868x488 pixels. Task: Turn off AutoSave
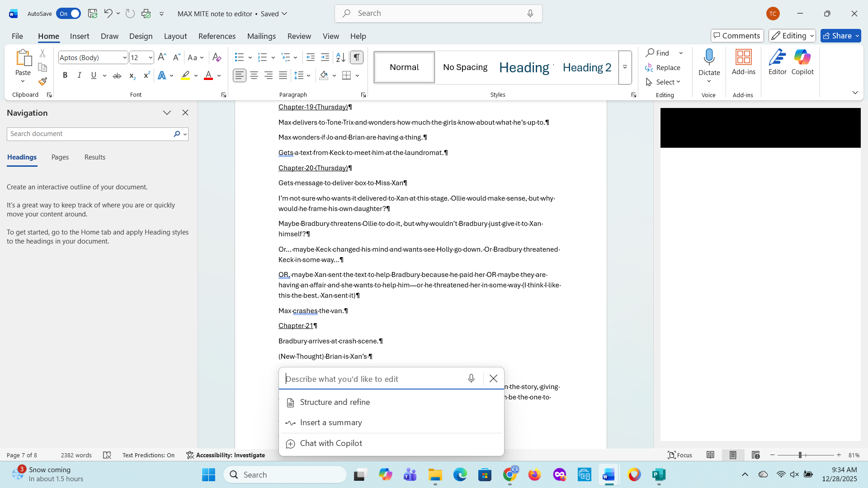pyautogui.click(x=68, y=14)
